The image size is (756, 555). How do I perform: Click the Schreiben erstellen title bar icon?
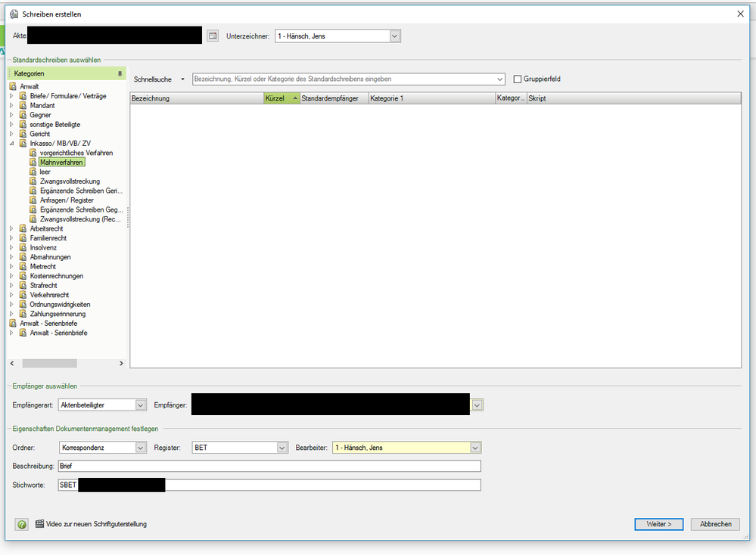click(x=14, y=14)
